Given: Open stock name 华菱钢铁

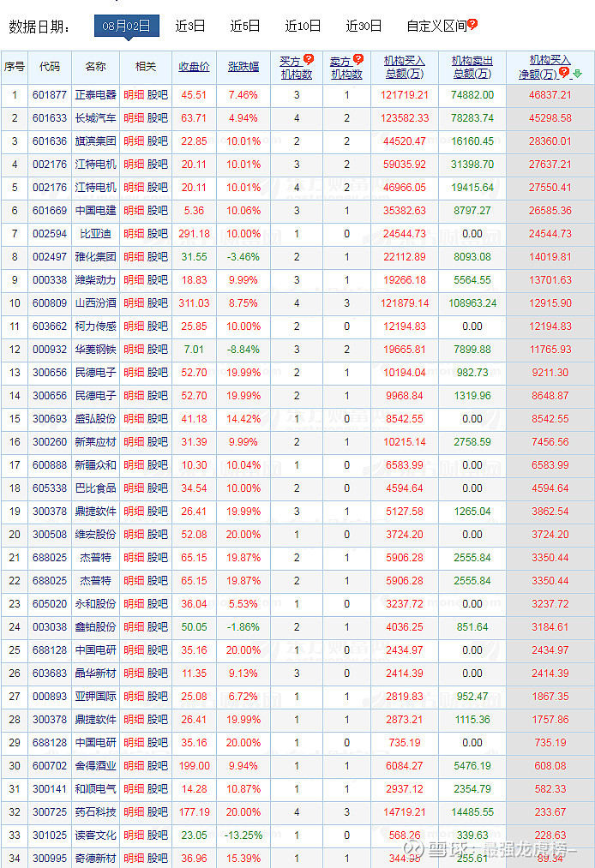Looking at the screenshot, I should pos(95,350).
